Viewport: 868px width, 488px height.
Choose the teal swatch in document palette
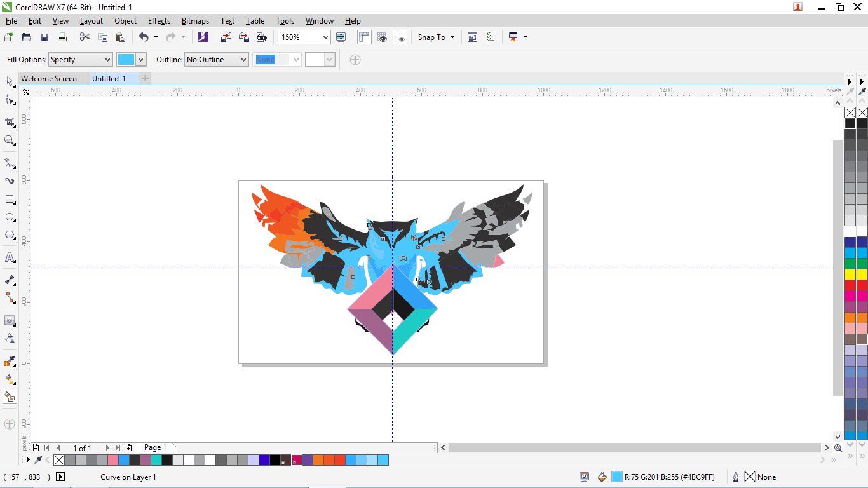pyautogui.click(x=156, y=460)
